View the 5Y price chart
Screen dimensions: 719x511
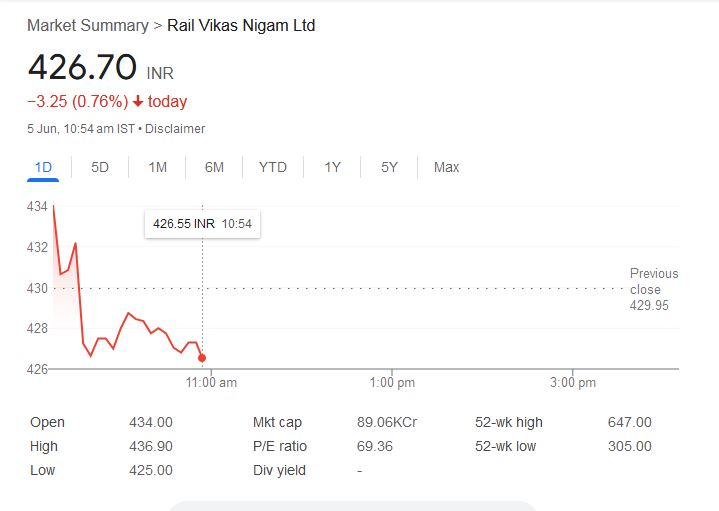(389, 167)
